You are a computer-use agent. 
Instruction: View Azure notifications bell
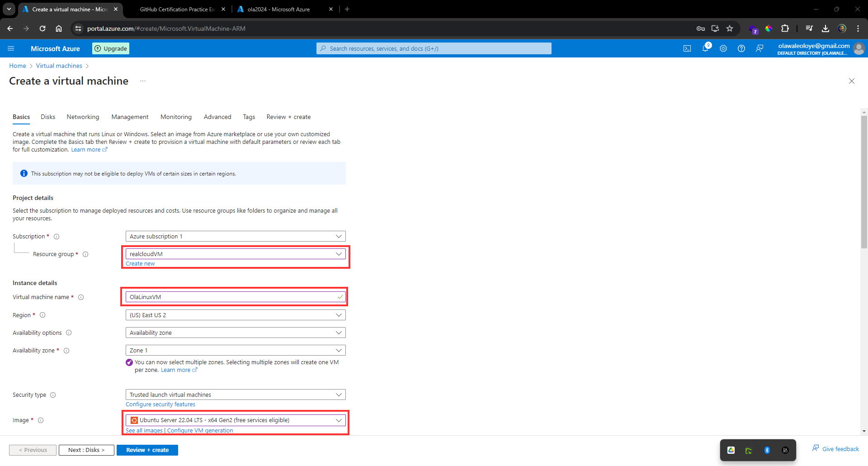(705, 48)
